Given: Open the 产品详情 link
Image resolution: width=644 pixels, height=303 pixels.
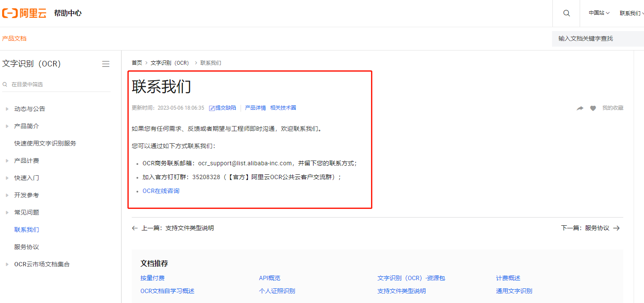Looking at the screenshot, I should coord(255,108).
